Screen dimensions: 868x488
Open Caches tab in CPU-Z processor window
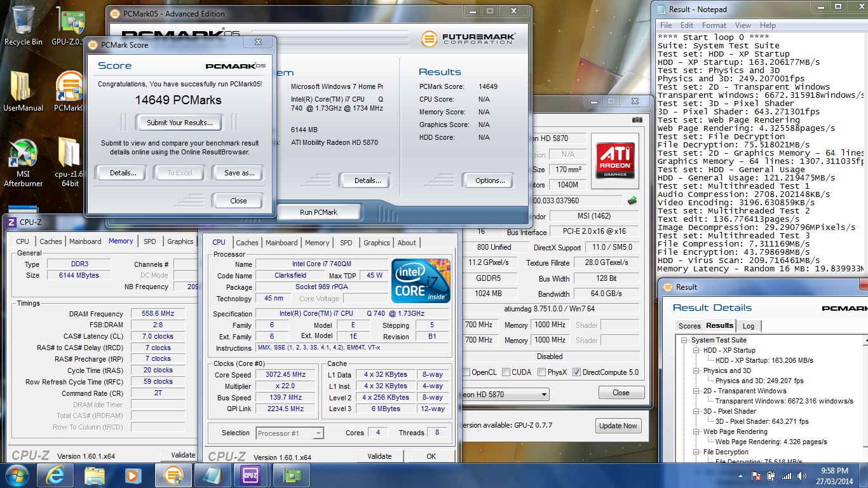(x=247, y=243)
